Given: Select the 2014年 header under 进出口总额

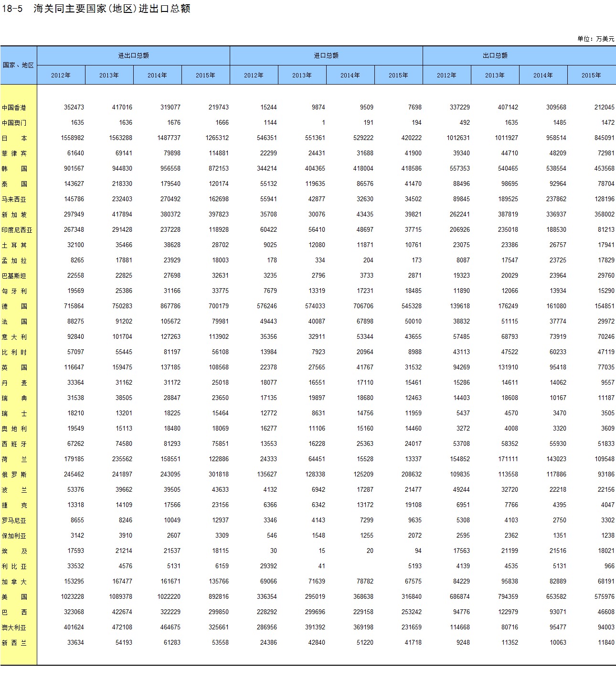Looking at the screenshot, I should [x=157, y=76].
